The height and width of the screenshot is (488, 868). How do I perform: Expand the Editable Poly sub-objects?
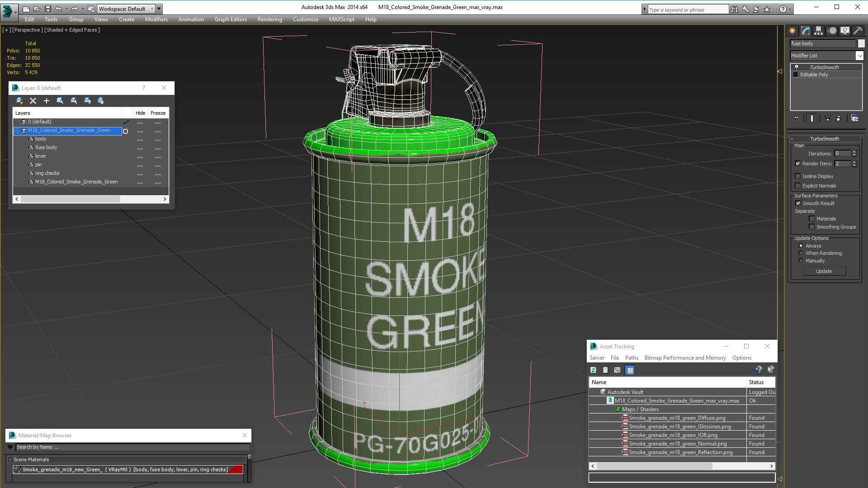[x=795, y=75]
